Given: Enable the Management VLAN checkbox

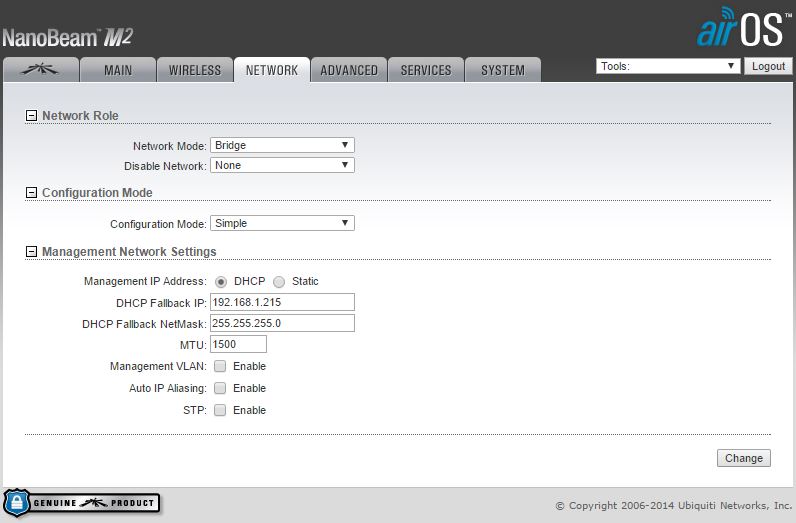Looking at the screenshot, I should (220, 366).
